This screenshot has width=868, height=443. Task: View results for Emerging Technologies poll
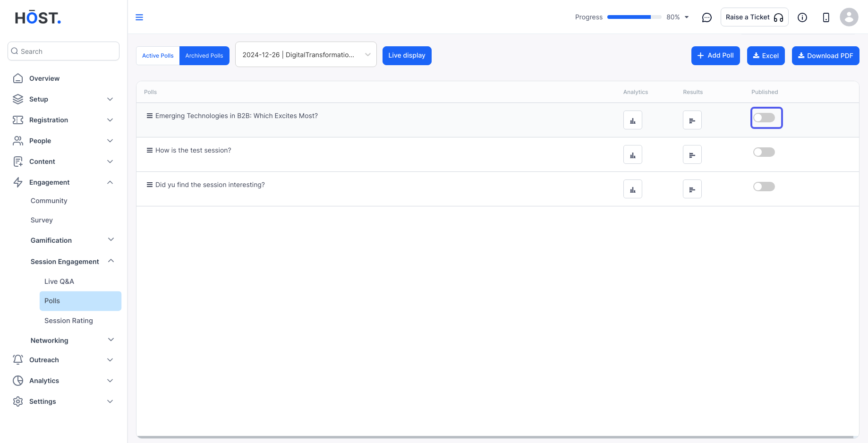point(692,120)
